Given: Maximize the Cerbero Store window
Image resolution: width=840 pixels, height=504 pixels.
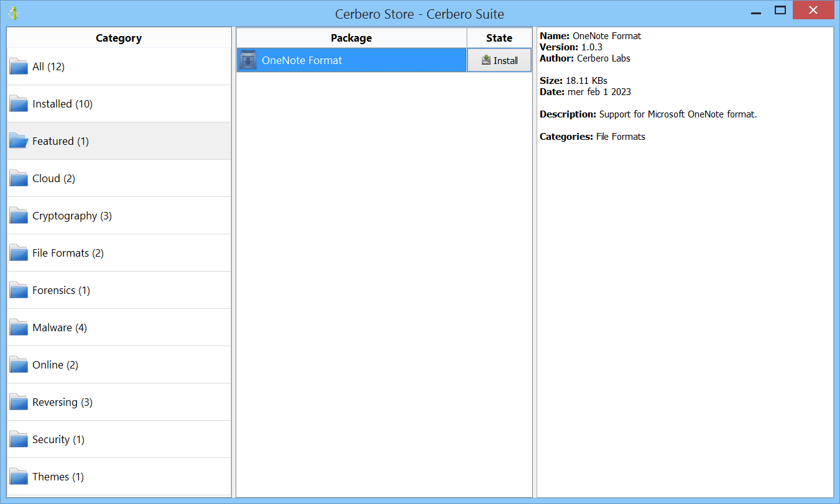Looking at the screenshot, I should tap(780, 11).
